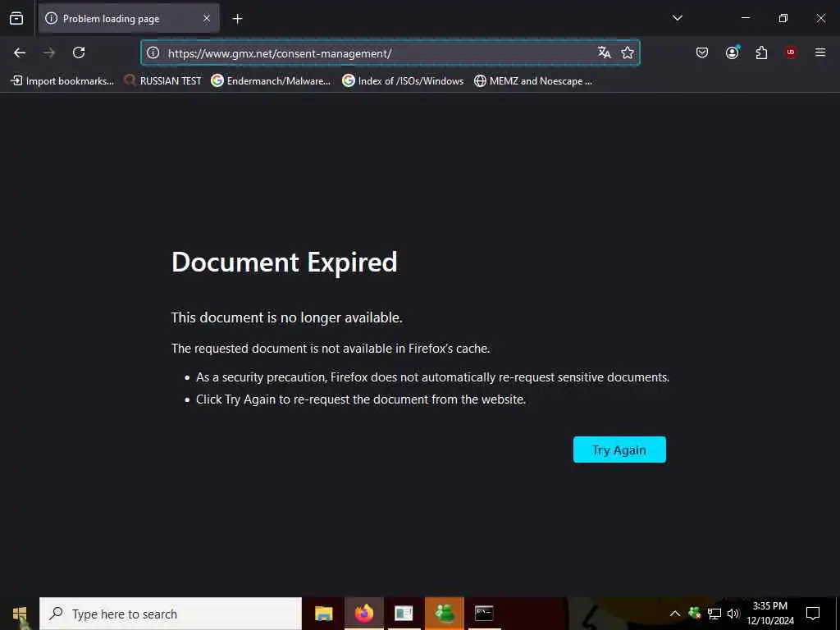The height and width of the screenshot is (630, 840).
Task: Click 'This document is no longer available.' text
Action: click(286, 317)
